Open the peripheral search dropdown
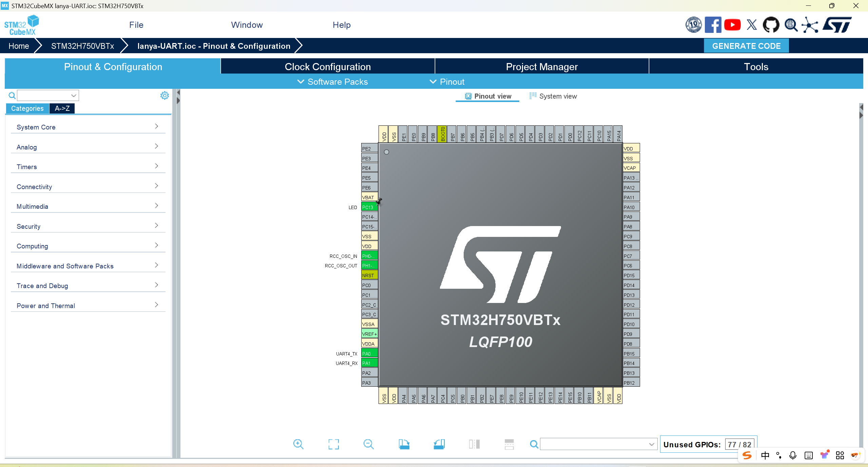The height and width of the screenshot is (467, 868). pos(73,95)
